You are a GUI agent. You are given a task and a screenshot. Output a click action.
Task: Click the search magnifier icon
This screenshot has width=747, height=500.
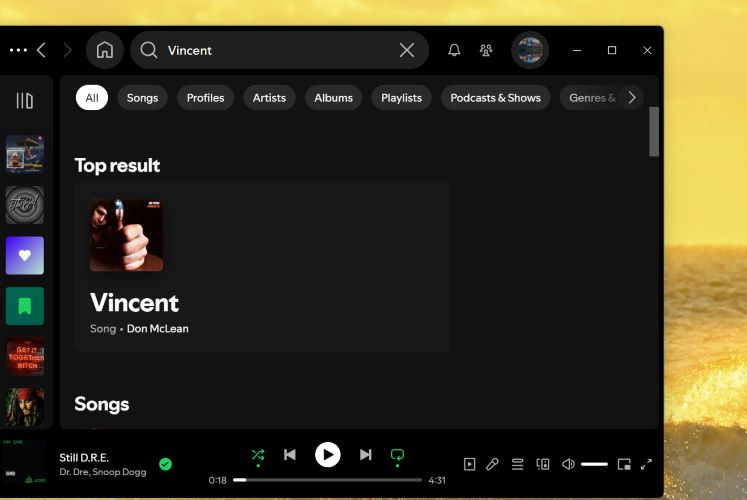[149, 50]
